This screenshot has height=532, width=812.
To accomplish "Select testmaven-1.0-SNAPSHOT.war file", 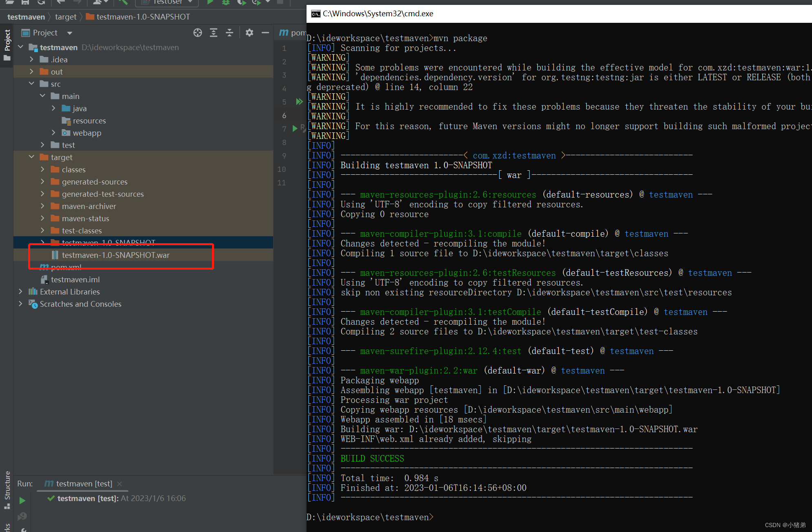I will coord(115,255).
